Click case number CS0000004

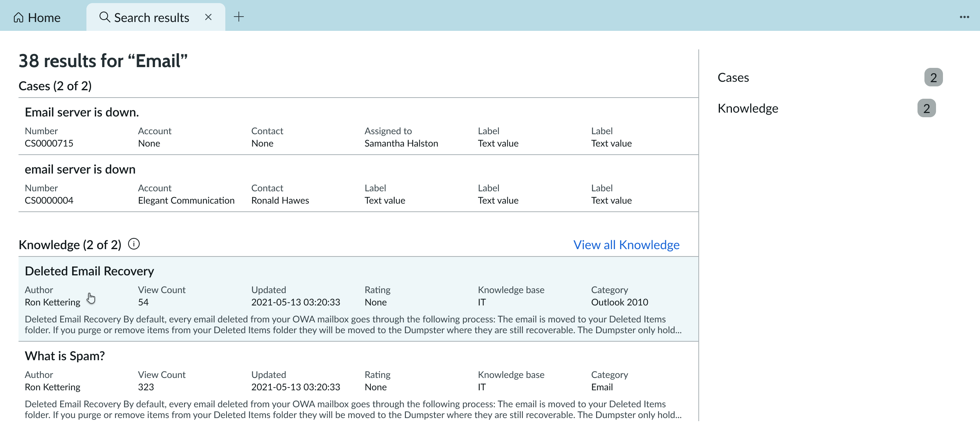[x=49, y=201]
